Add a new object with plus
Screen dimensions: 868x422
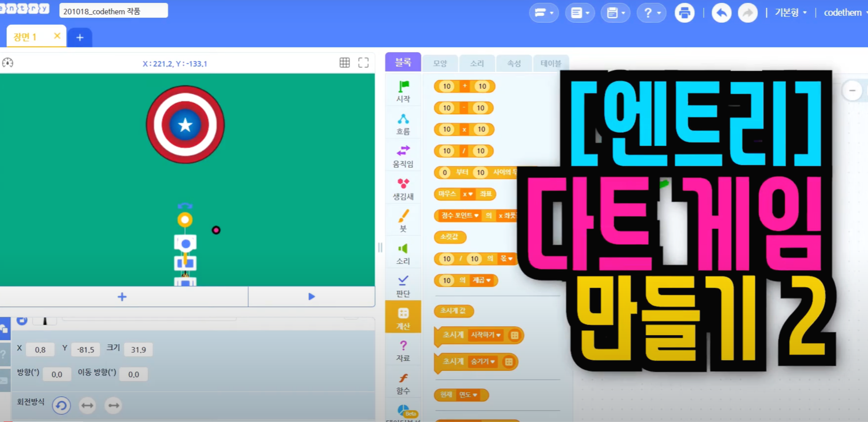[x=122, y=297]
